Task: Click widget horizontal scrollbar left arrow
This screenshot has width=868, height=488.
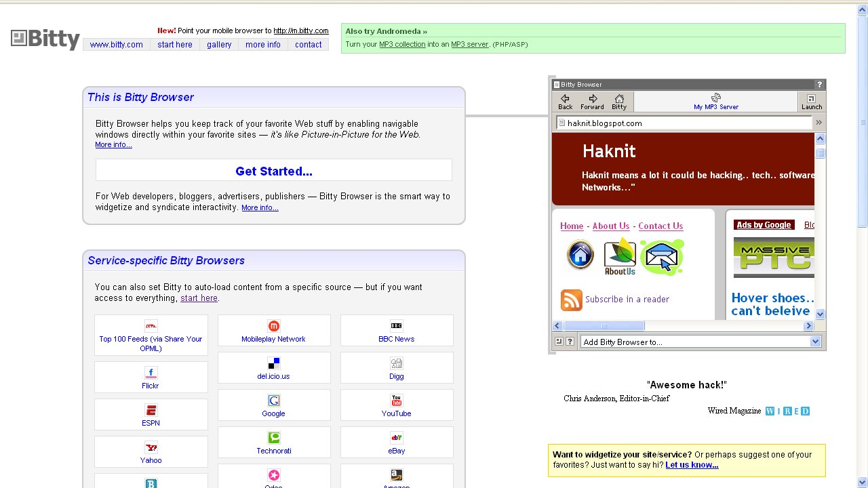Action: 557,326
